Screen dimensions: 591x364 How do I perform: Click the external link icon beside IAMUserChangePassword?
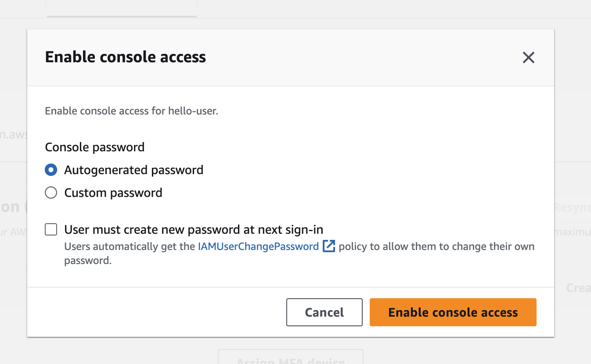click(x=329, y=246)
